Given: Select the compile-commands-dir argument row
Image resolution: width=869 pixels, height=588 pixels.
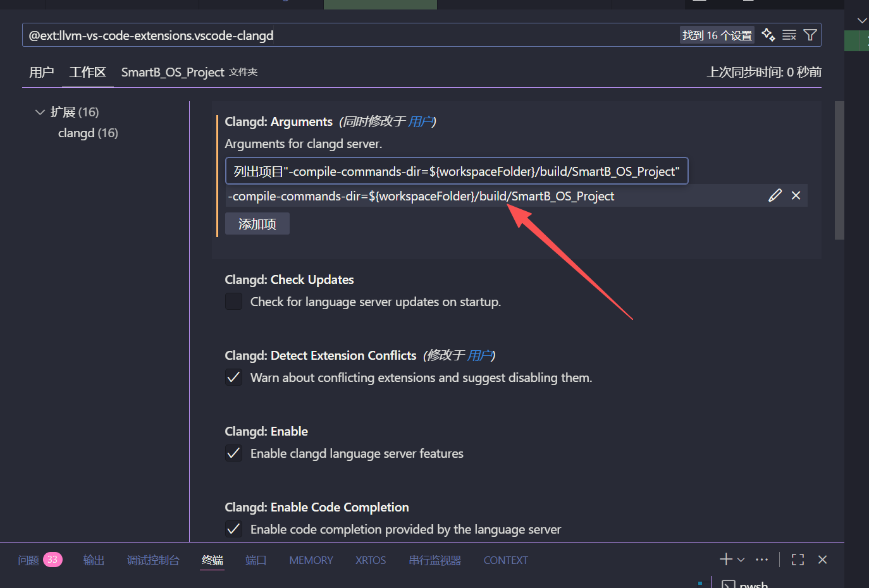Looking at the screenshot, I should pyautogui.click(x=516, y=196).
